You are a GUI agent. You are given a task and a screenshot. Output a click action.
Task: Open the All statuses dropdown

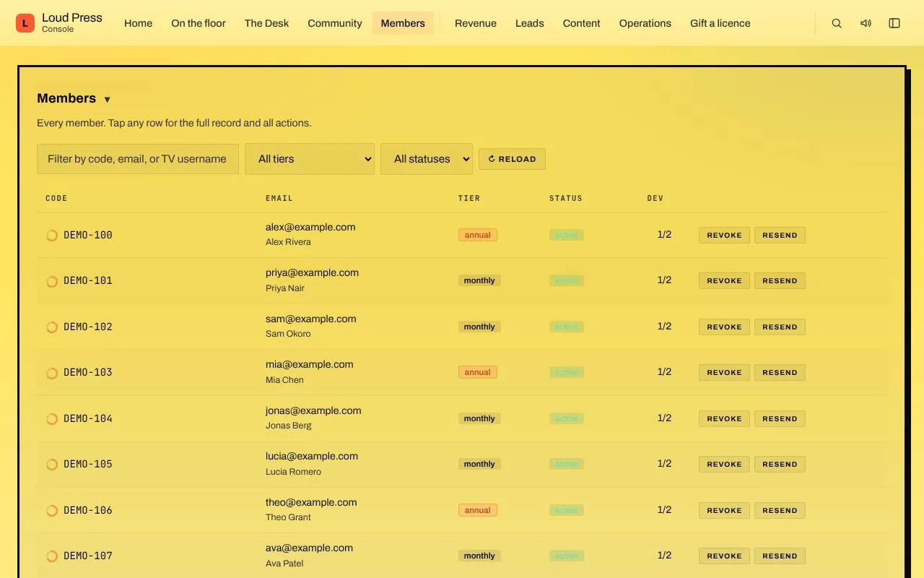pyautogui.click(x=427, y=159)
